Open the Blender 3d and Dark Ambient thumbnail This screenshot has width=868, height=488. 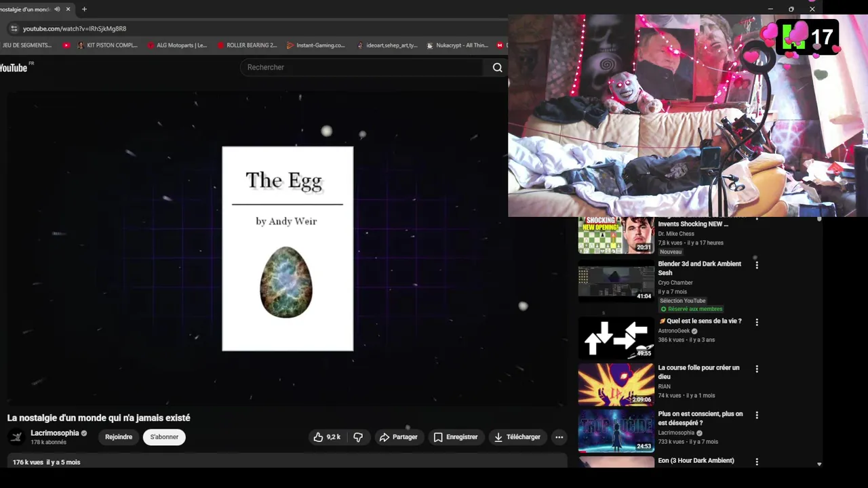point(616,282)
